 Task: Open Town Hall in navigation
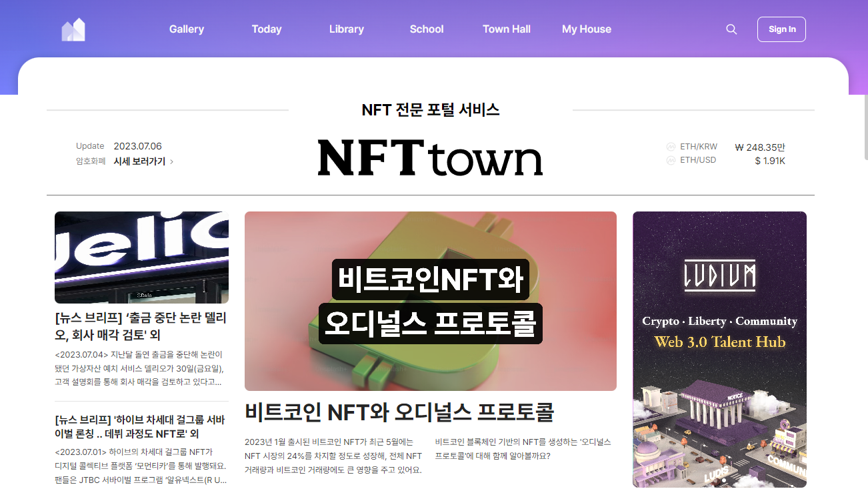pyautogui.click(x=507, y=29)
